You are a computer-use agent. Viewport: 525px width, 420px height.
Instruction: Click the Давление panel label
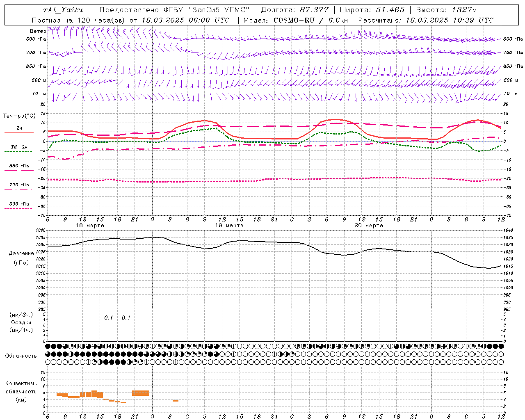click(21, 253)
